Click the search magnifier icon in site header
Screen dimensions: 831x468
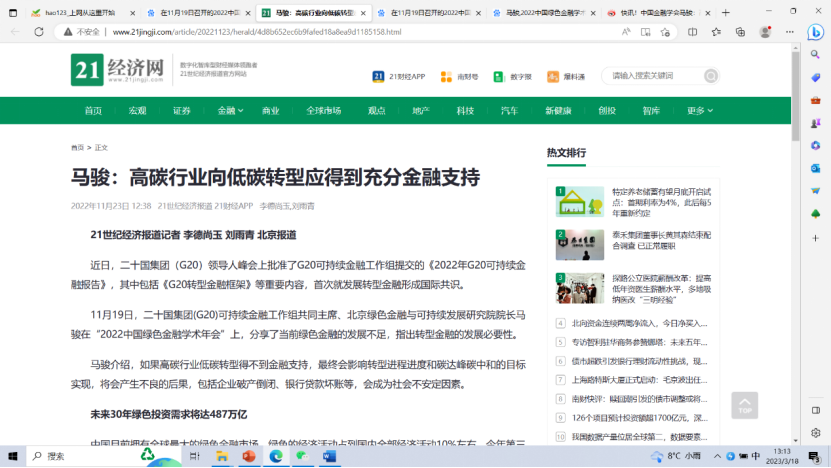[x=710, y=76]
